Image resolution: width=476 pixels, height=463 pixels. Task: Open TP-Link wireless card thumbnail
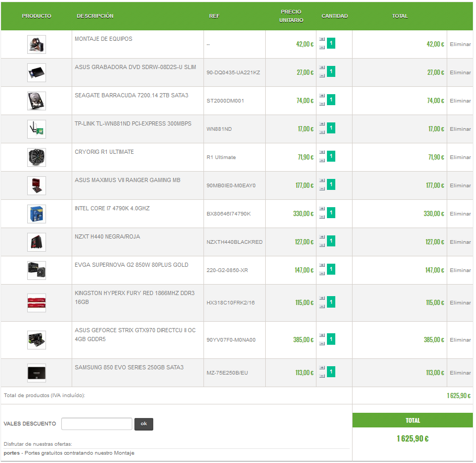coord(37,129)
